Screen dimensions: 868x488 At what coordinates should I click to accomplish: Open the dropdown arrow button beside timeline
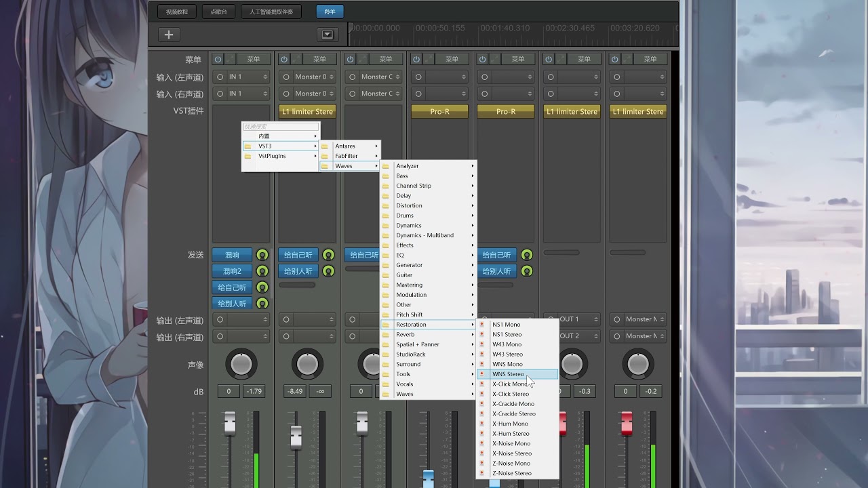[x=328, y=35]
